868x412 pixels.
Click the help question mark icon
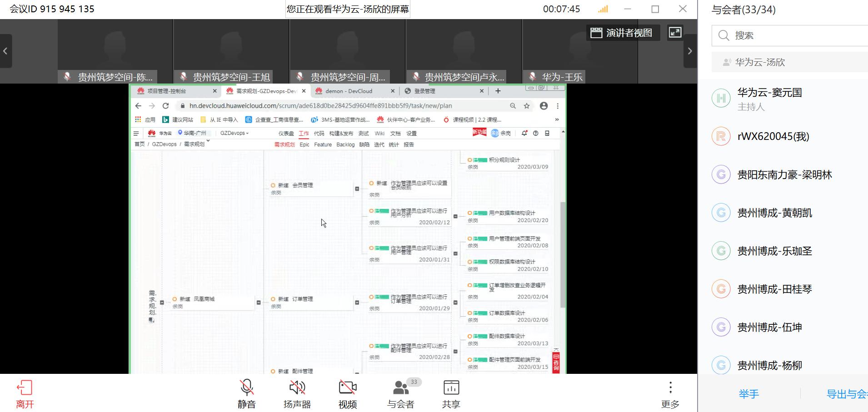click(536, 133)
